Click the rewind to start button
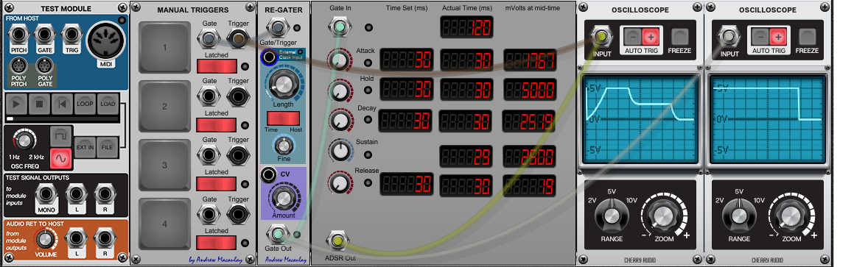 62,104
